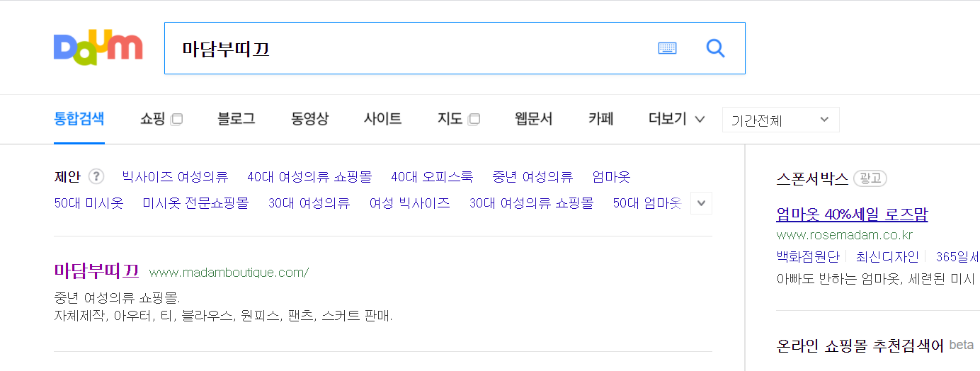
Task: Click suggestion 빅사이즈 여성의류
Action: tap(175, 177)
